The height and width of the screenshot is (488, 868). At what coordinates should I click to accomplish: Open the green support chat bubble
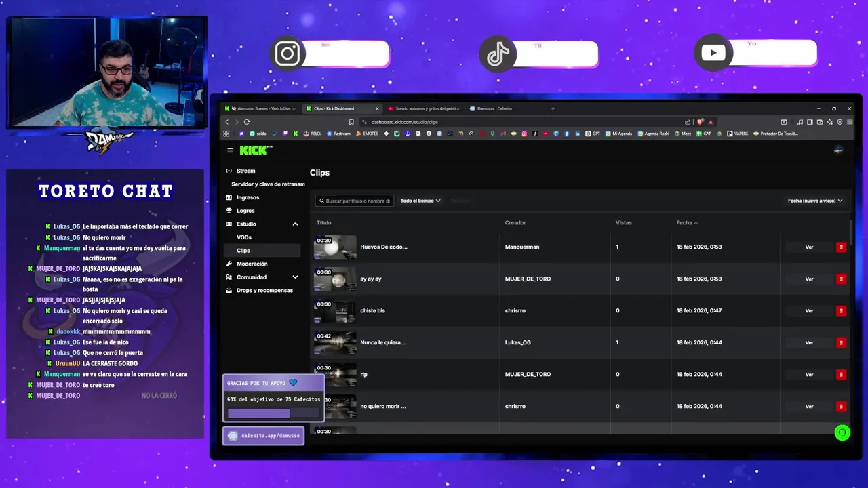click(x=842, y=432)
